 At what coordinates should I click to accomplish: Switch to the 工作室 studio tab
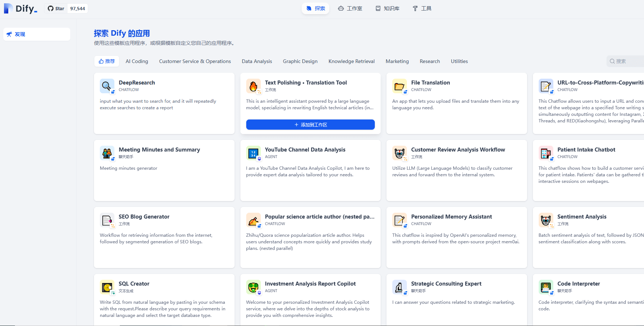click(x=350, y=8)
